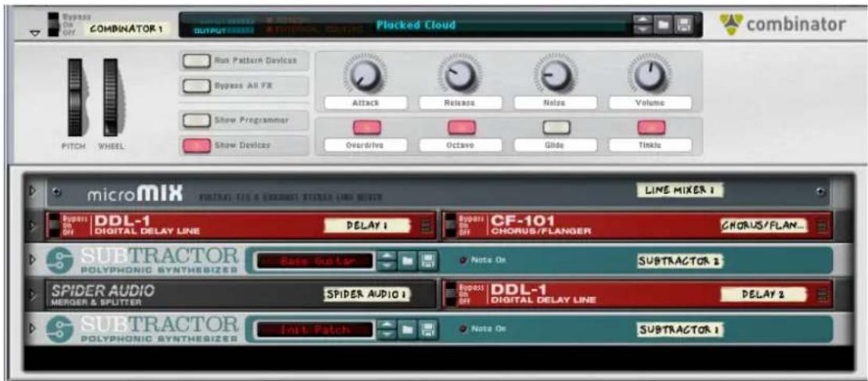The height and width of the screenshot is (381, 868).
Task: Expand the Subtractor 2 device
Action: tap(32, 259)
